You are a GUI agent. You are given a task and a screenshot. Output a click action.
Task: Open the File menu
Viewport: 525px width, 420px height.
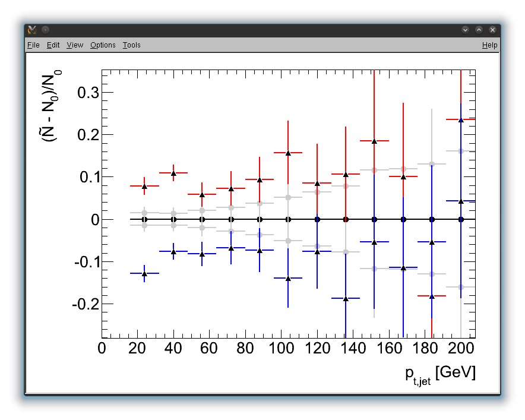tap(33, 45)
